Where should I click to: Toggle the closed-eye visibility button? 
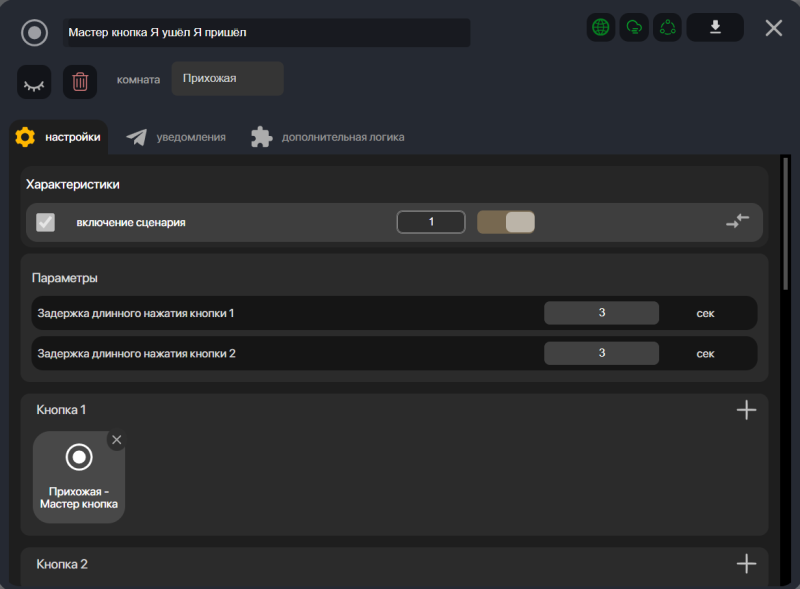pos(34,82)
